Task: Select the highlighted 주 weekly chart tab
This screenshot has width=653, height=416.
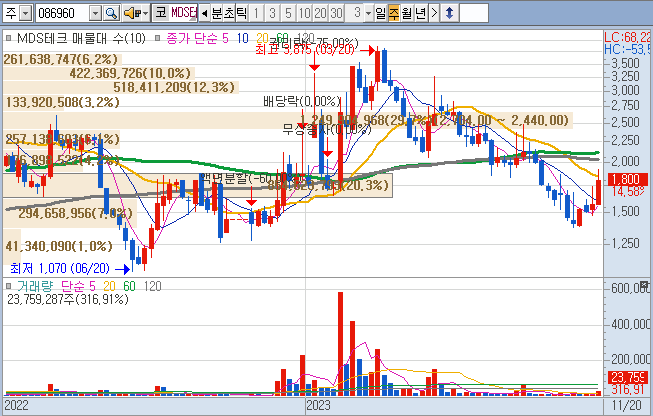Action: point(394,13)
